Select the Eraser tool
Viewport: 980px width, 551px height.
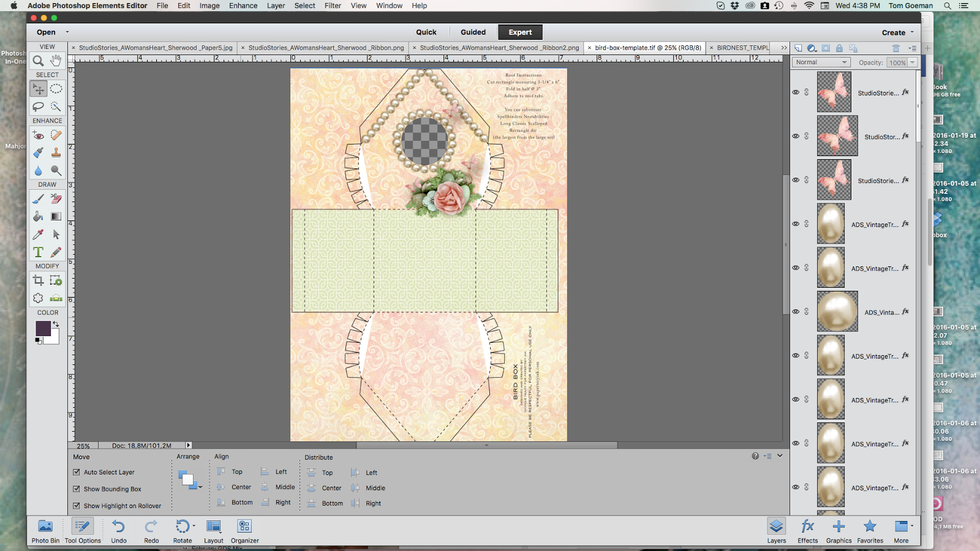pos(56,198)
